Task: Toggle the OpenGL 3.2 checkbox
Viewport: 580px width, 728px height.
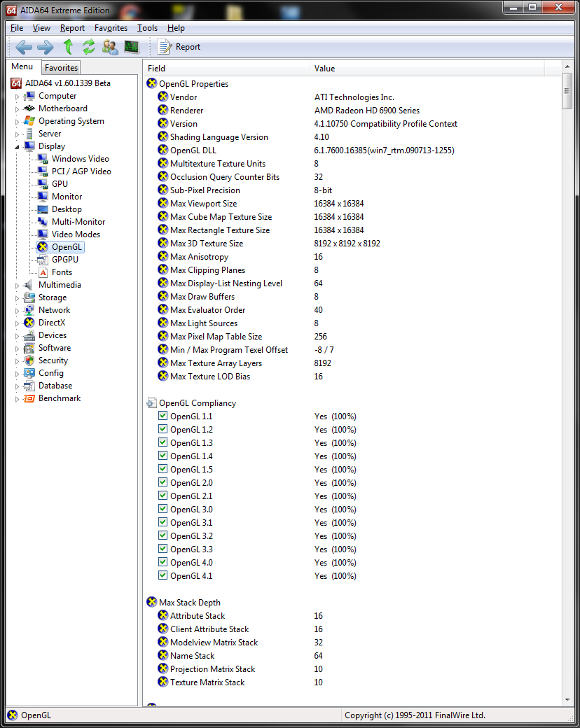Action: (163, 535)
